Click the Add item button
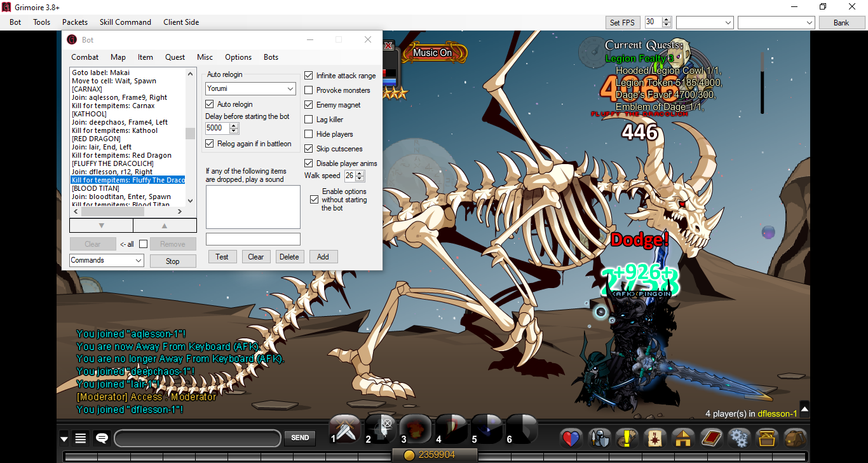 tap(323, 257)
